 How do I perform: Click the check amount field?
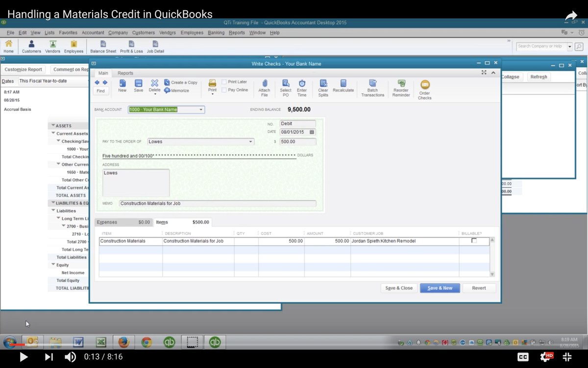click(298, 141)
